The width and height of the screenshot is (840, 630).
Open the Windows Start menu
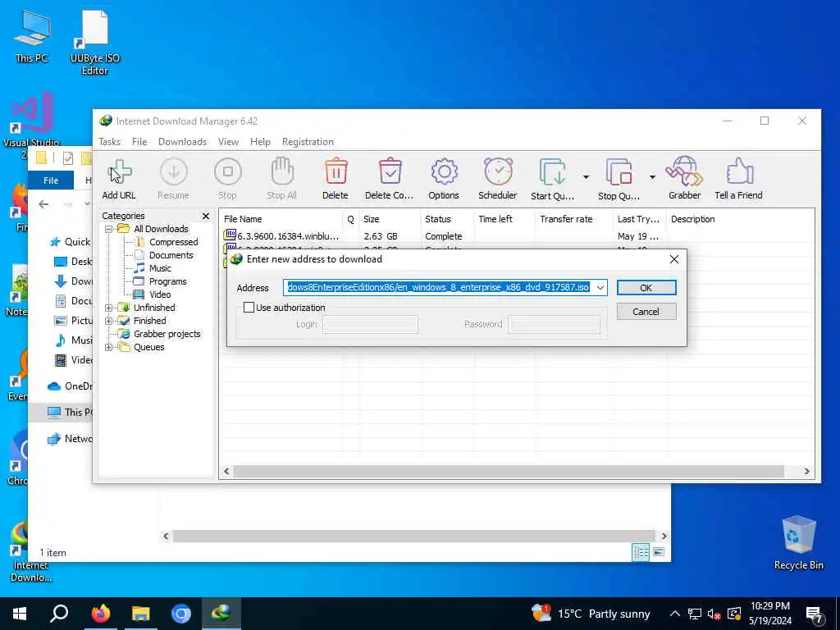pyautogui.click(x=20, y=614)
